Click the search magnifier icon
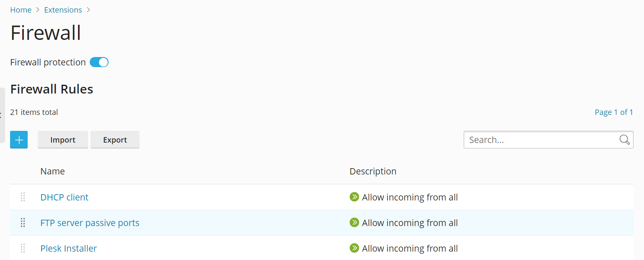 [x=624, y=140]
